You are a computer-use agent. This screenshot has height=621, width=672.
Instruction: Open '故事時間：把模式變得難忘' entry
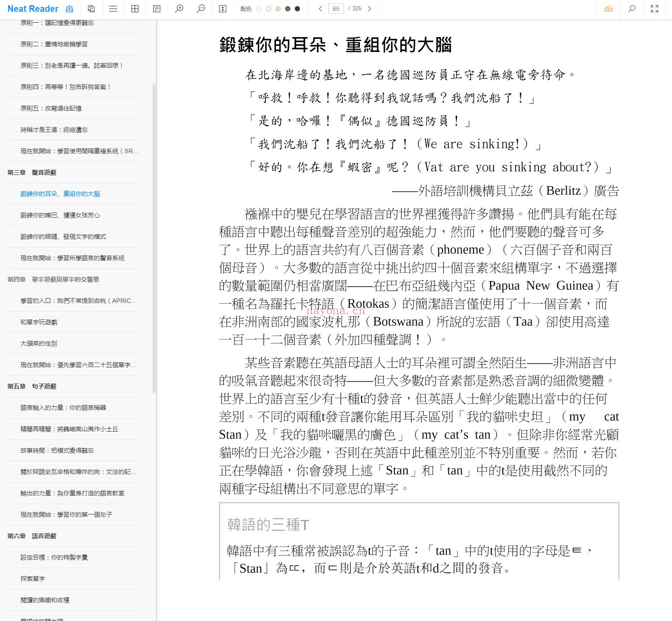pos(57,450)
